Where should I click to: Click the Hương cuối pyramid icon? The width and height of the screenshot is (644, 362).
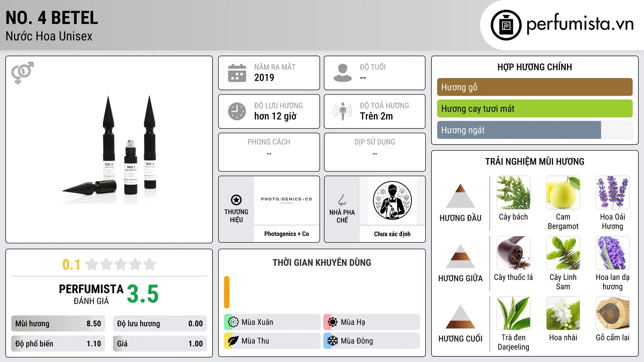[460, 316]
